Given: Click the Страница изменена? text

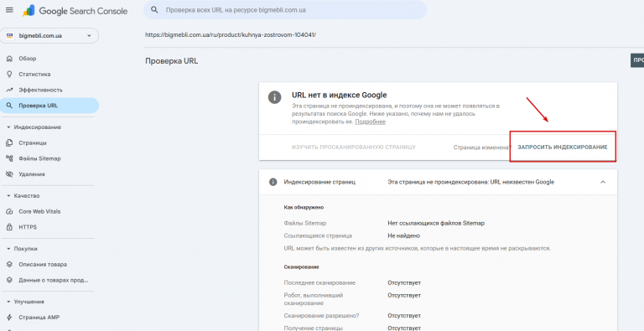Looking at the screenshot, I should (x=482, y=147).
